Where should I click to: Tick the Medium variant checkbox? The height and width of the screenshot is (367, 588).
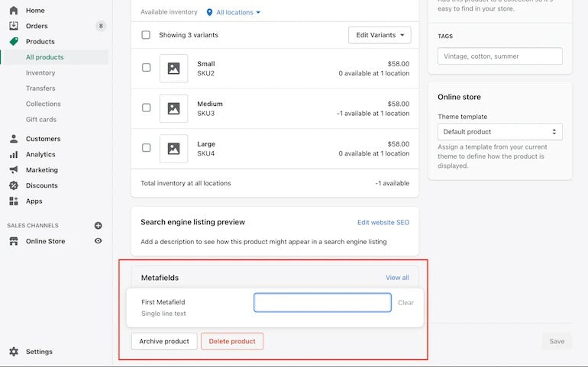coord(146,108)
